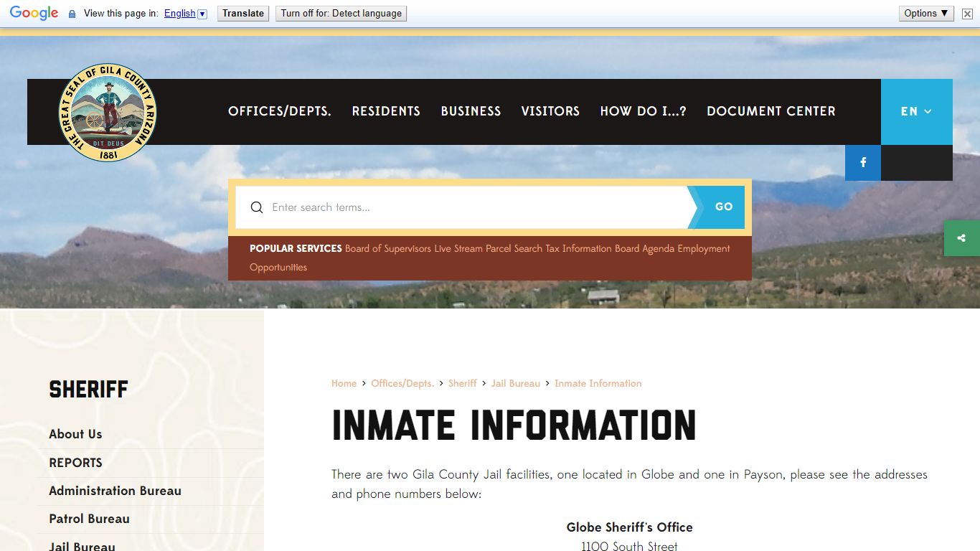
Task: Open Jail Bureau in the sidebar
Action: click(82, 546)
